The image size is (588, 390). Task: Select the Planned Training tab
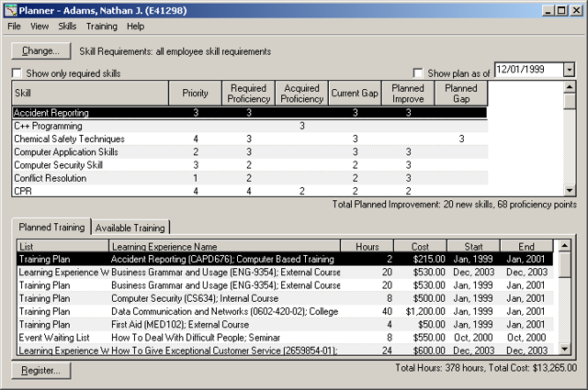(x=51, y=227)
